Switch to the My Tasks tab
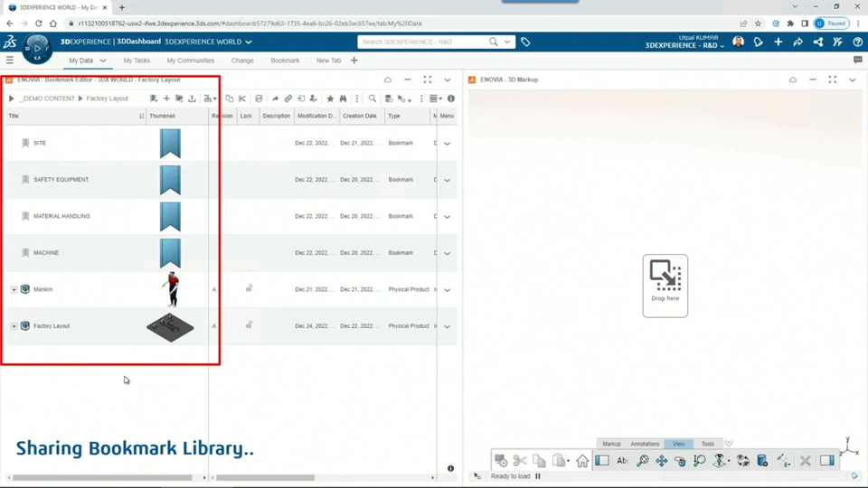 [x=137, y=61]
